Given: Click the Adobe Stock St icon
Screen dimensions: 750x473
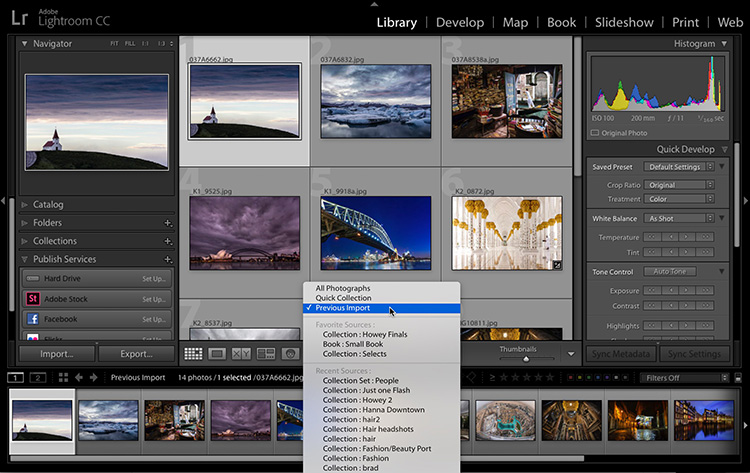Looking at the screenshot, I should [33, 299].
